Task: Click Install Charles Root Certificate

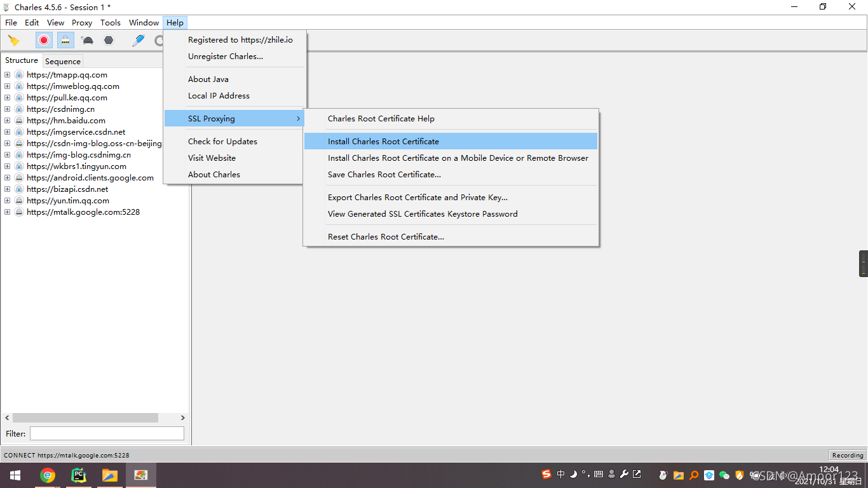Action: coord(451,142)
